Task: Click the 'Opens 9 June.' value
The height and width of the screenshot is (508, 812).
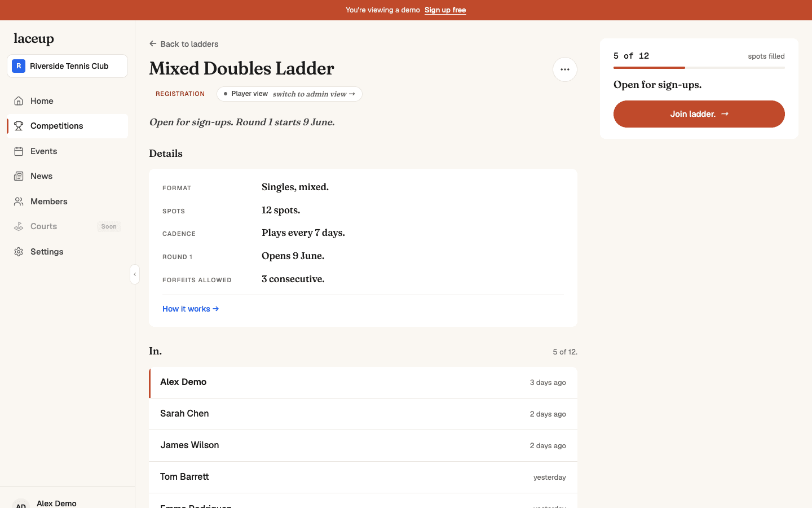Action: (293, 256)
